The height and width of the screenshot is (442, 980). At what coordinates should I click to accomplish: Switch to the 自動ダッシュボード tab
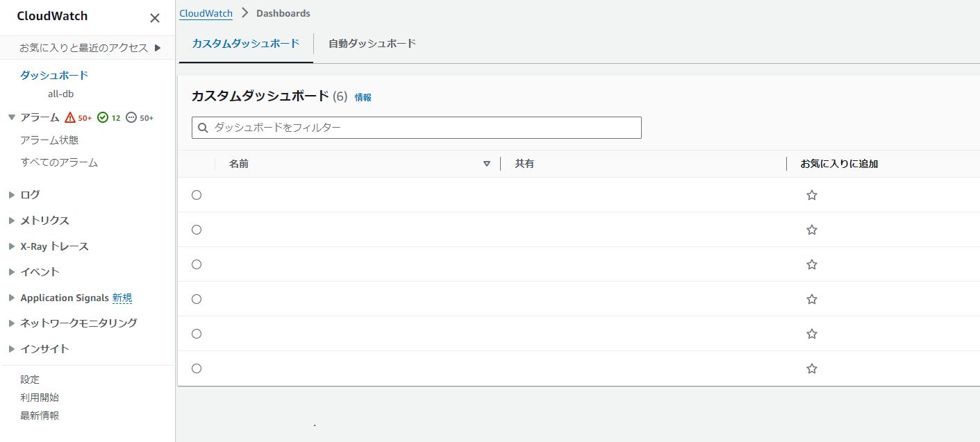pos(372,44)
